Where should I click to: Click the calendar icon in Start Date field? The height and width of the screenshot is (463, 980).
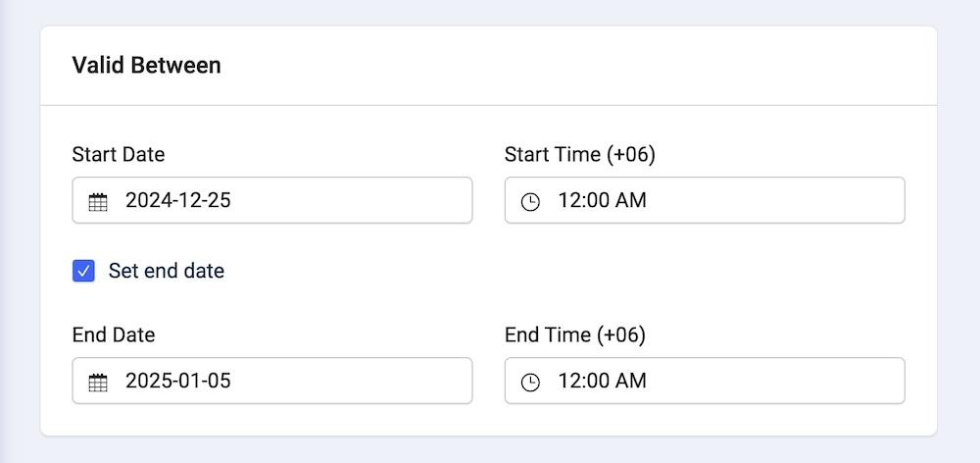tap(98, 202)
